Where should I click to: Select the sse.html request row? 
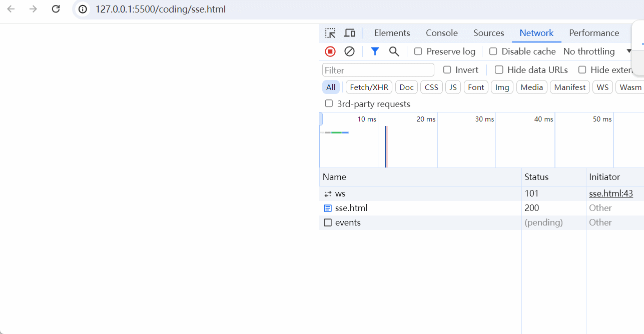pyautogui.click(x=481, y=208)
